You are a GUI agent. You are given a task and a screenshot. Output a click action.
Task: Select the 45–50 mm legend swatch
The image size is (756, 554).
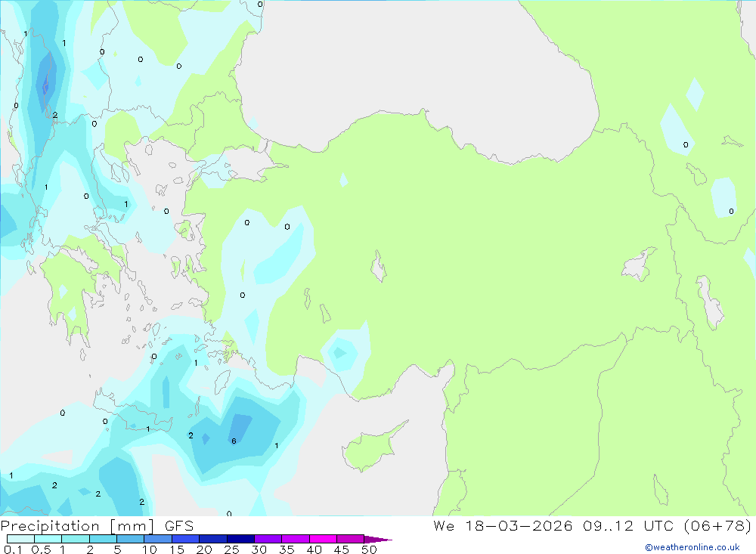click(x=351, y=539)
